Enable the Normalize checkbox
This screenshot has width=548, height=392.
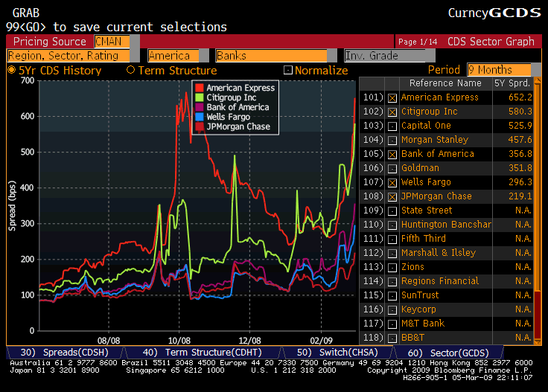tap(289, 71)
